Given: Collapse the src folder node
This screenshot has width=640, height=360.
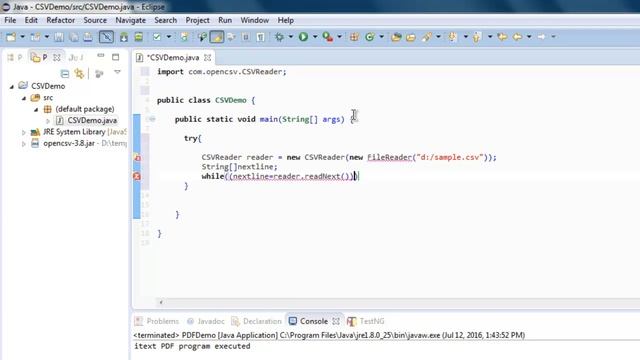Looking at the screenshot, I should (x=24, y=98).
